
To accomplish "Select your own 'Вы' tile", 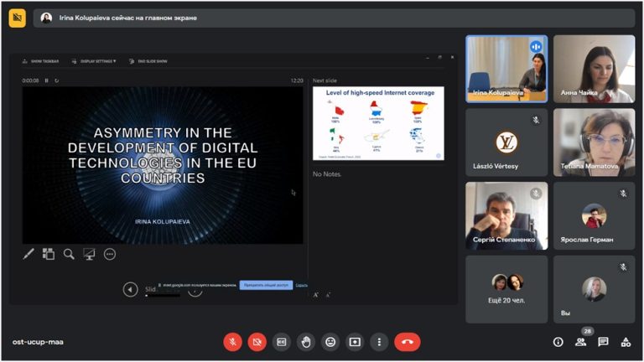I will [594, 289].
